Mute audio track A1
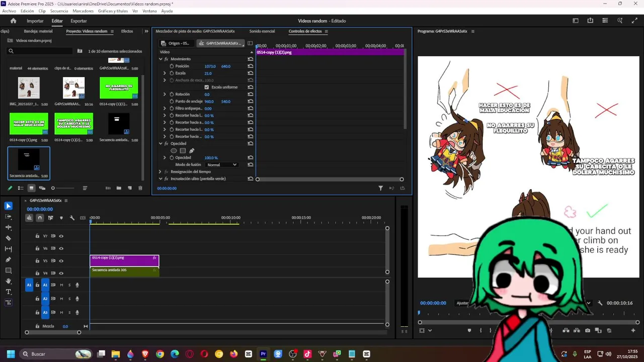 [61, 285]
